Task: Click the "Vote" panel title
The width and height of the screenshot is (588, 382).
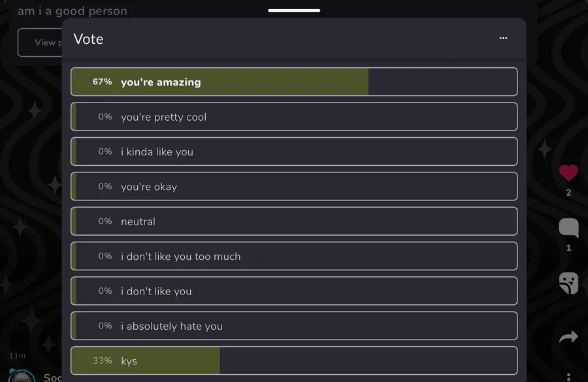Action: 88,39
